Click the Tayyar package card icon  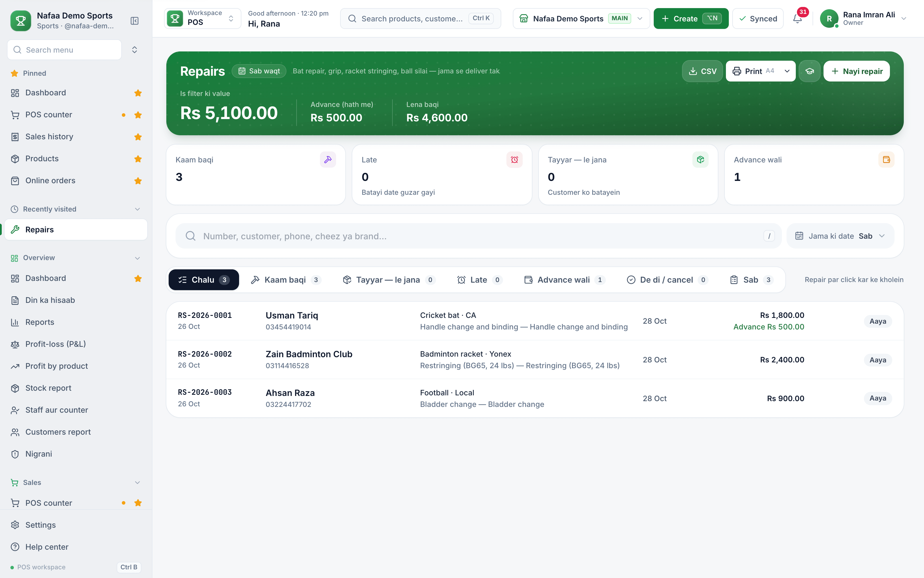pyautogui.click(x=700, y=160)
